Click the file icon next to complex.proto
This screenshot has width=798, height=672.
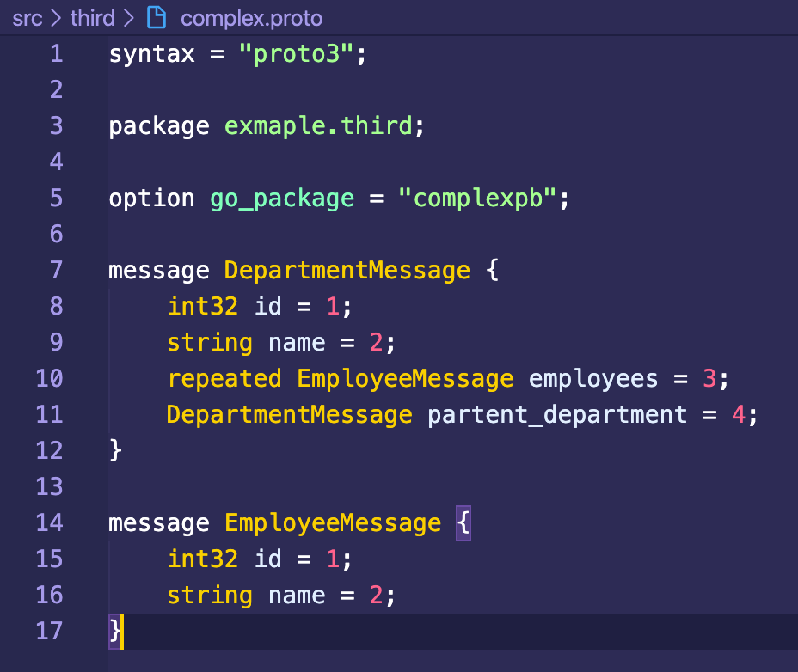point(157,18)
